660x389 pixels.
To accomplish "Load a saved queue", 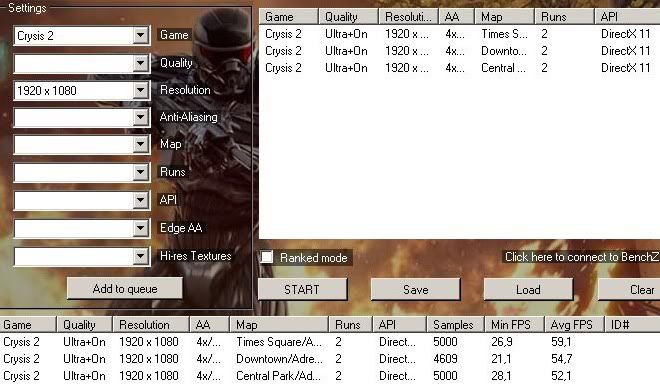I will [528, 290].
